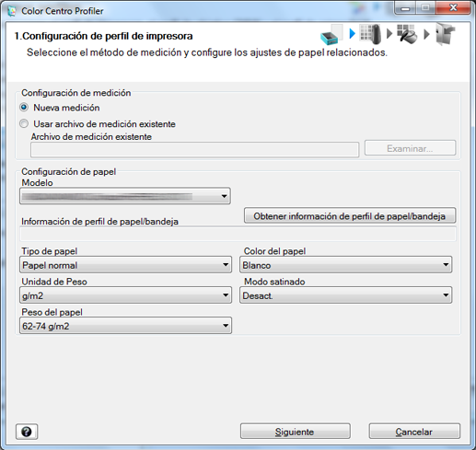
Task: Click the final profile save step icon
Action: coord(445,34)
